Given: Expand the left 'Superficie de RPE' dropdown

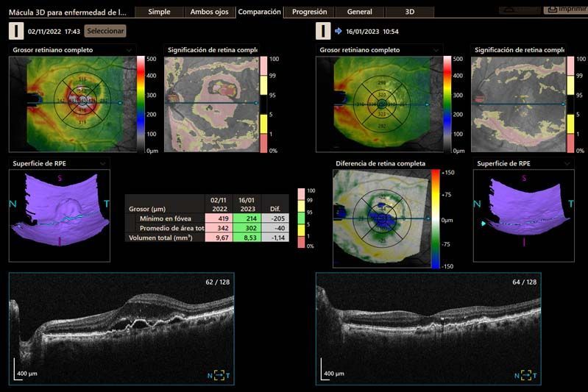Looking at the screenshot, I should click(x=103, y=163).
